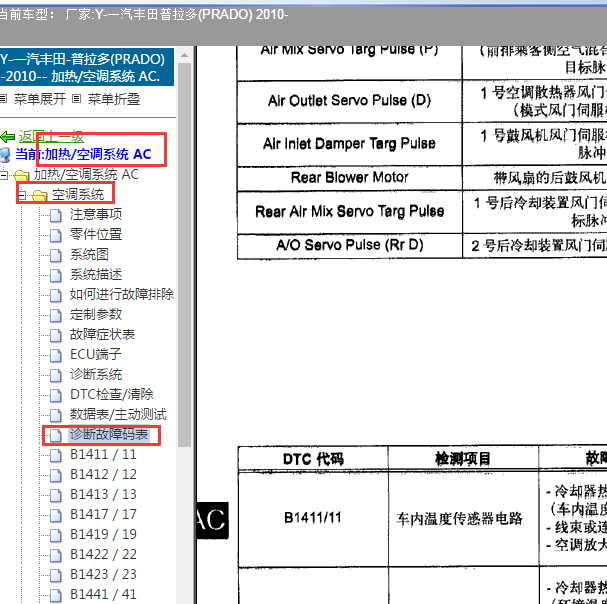607x604 pixels.
Task: Click page icon next to 定制参数
Action: point(56,315)
